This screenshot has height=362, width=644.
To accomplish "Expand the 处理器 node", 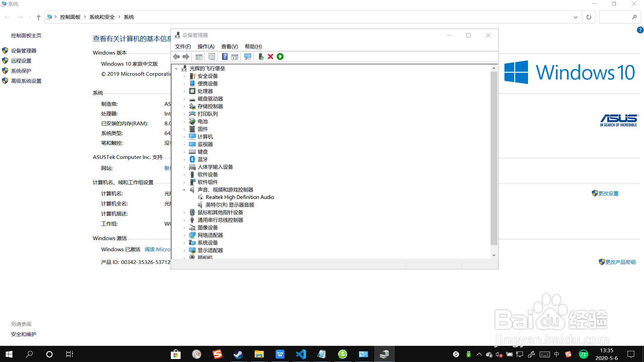I will 184,91.
